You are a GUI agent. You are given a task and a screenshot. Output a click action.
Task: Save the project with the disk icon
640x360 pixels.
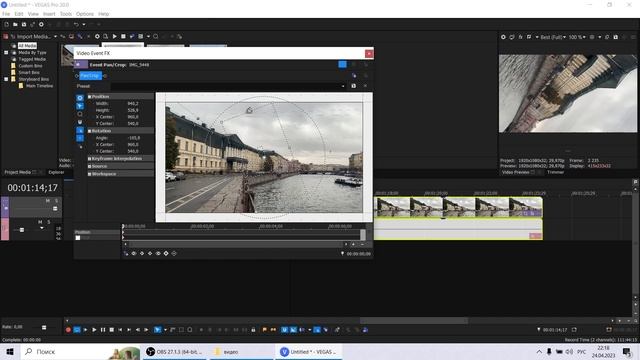coord(24,24)
